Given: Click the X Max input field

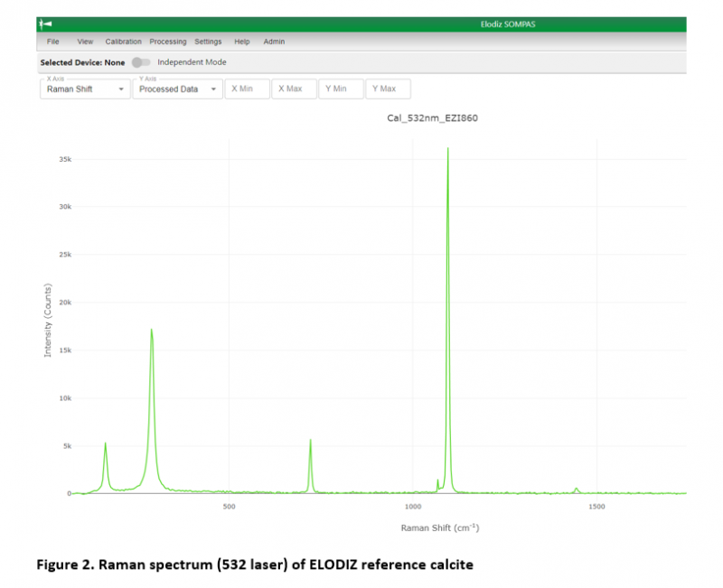Looking at the screenshot, I should tap(294, 89).
